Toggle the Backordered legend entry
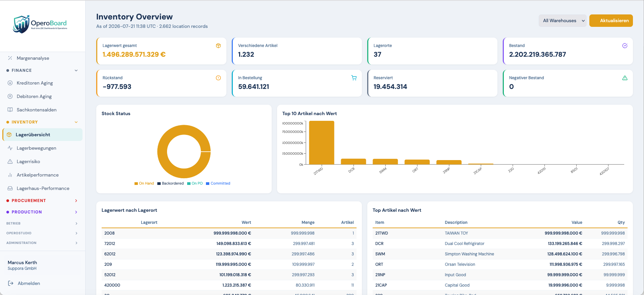 170,184
